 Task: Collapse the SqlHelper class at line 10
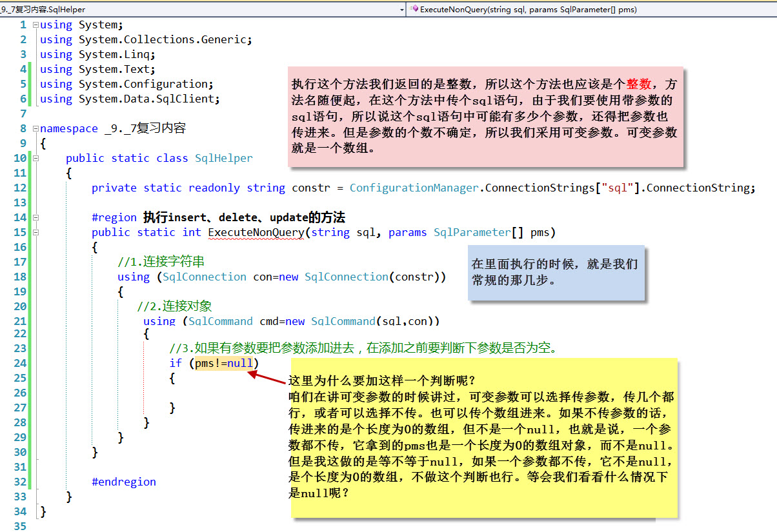click(x=35, y=158)
